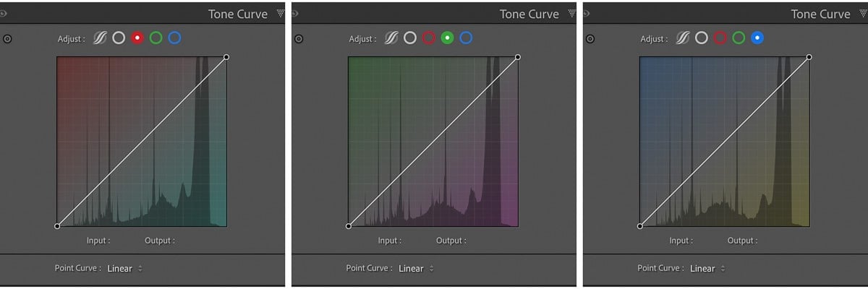Viewport: 868px width, 289px height.
Task: Choose white point curve channel in middle panel
Action: point(410,38)
